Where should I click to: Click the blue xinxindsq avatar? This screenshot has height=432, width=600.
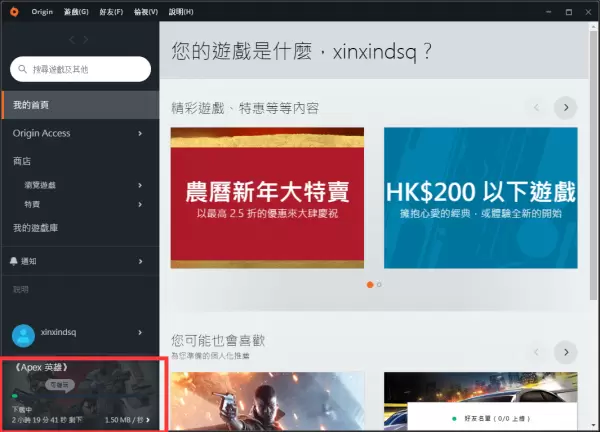(x=23, y=336)
